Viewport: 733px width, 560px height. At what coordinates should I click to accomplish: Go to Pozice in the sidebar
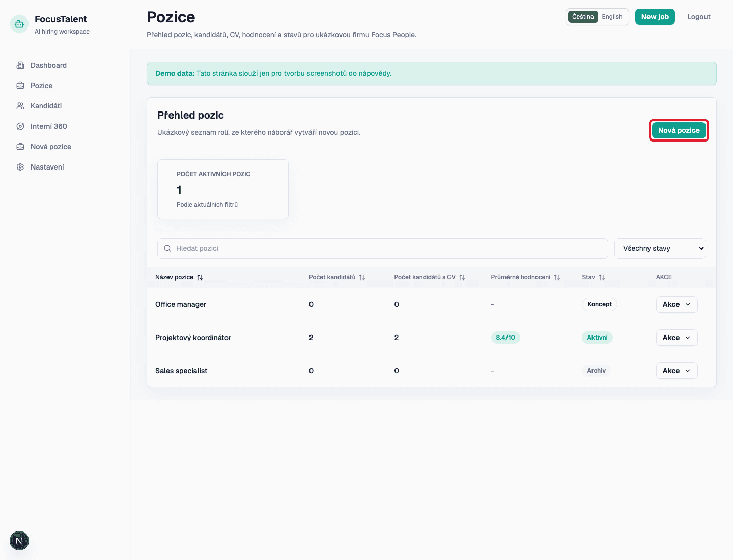click(65, 86)
